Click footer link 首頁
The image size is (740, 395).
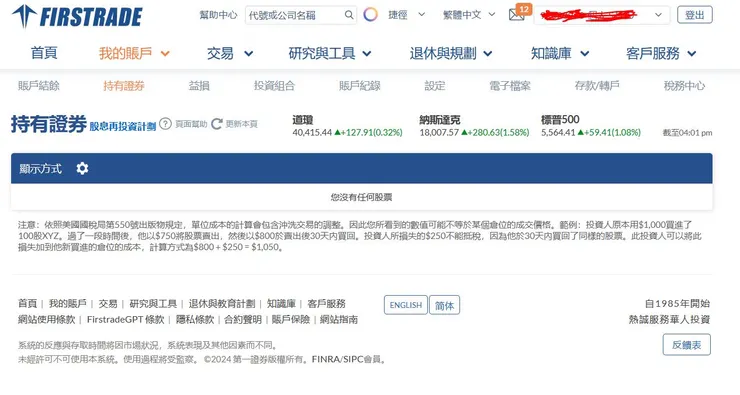[27, 303]
